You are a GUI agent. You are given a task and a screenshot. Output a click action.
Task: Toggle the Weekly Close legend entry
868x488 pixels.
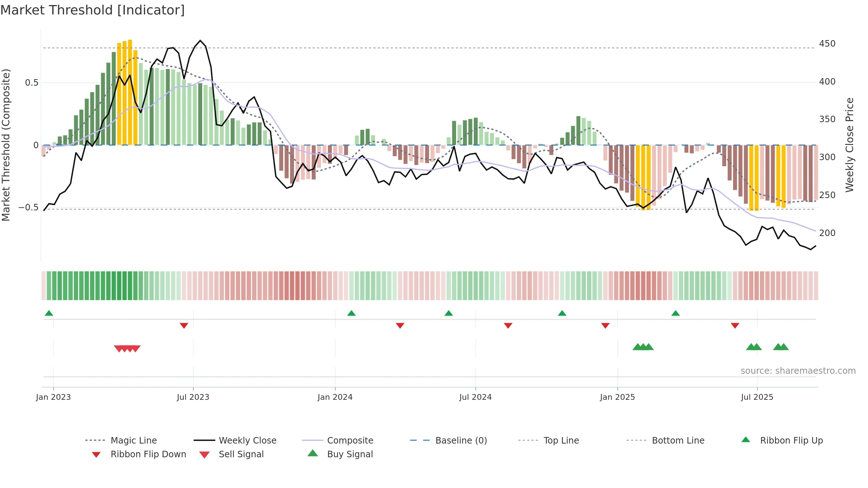click(235, 440)
